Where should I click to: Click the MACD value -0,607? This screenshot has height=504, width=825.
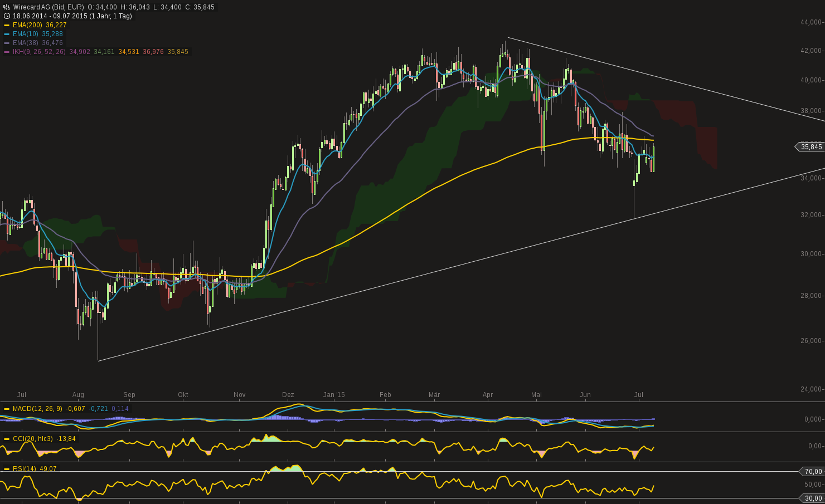pyautogui.click(x=76, y=409)
